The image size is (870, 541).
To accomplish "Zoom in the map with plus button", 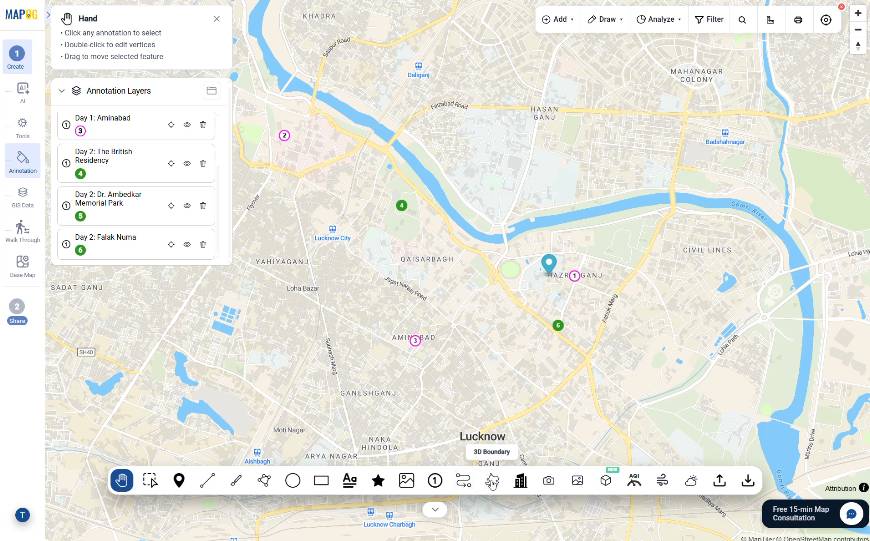I will pyautogui.click(x=858, y=13).
